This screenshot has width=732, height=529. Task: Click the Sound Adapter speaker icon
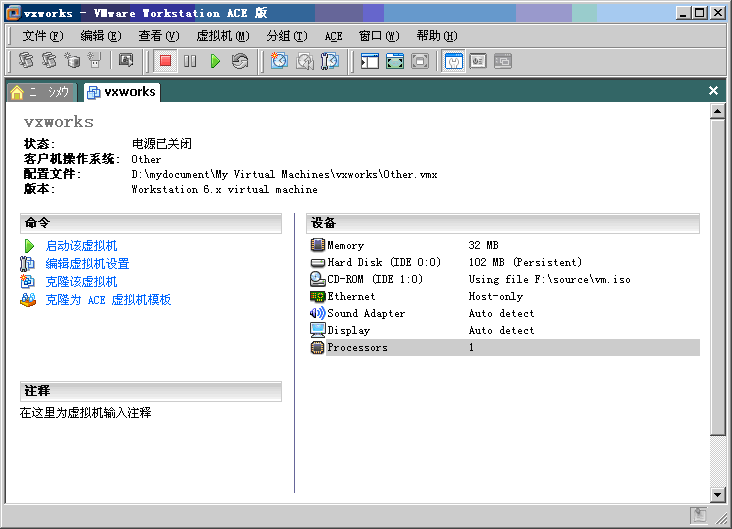point(317,313)
